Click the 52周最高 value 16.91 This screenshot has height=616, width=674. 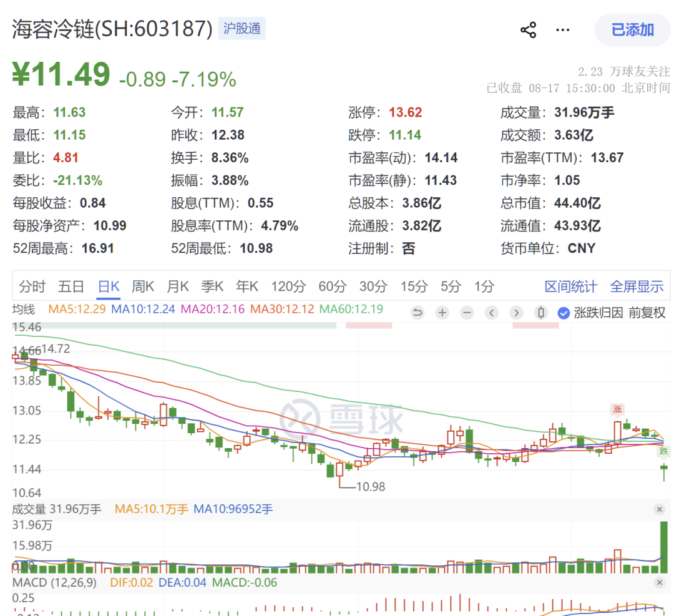97,248
